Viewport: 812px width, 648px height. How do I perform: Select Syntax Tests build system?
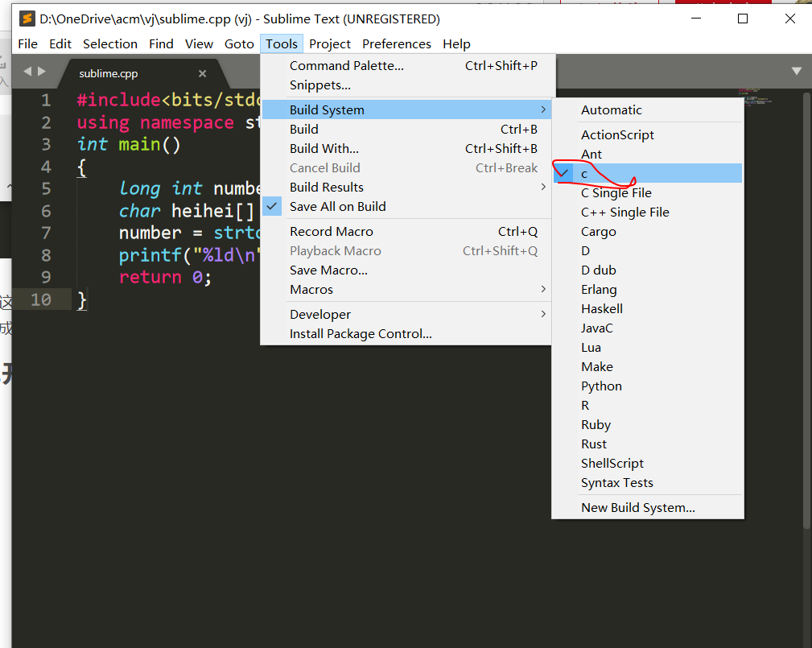[648, 483]
